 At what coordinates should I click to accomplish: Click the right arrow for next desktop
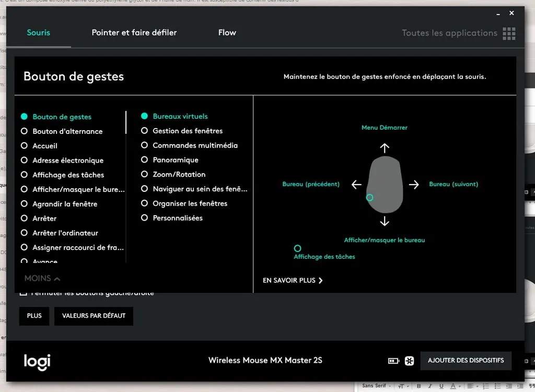414,185
